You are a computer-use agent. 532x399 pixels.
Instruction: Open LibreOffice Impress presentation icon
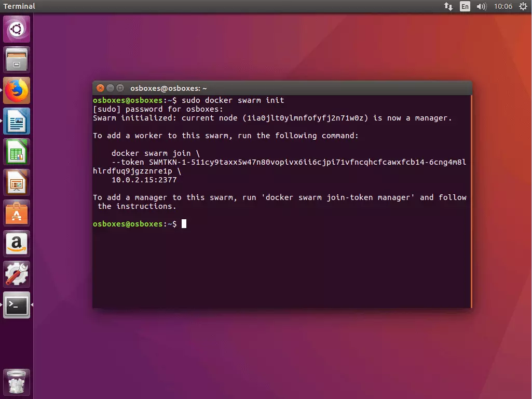16,182
